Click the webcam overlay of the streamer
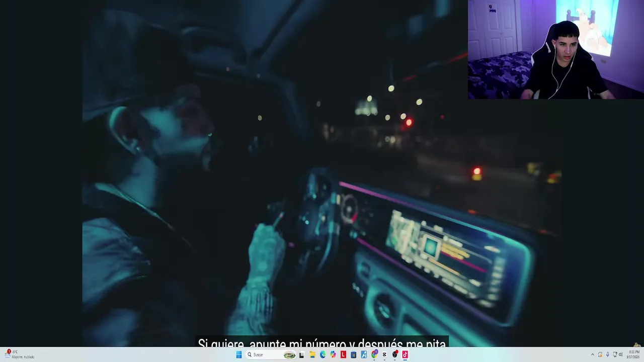The width and height of the screenshot is (644, 362). tap(556, 49)
